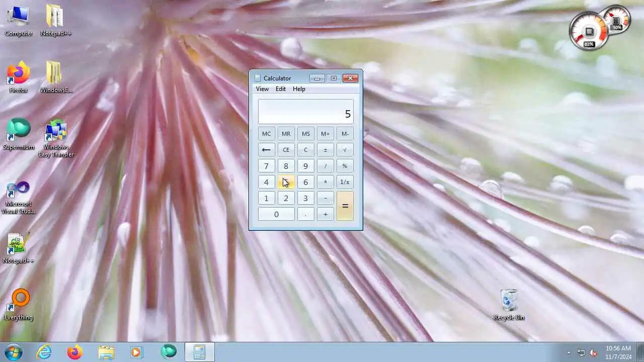The width and height of the screenshot is (644, 362).
Task: Minimize the Calculator window
Action: tap(317, 78)
